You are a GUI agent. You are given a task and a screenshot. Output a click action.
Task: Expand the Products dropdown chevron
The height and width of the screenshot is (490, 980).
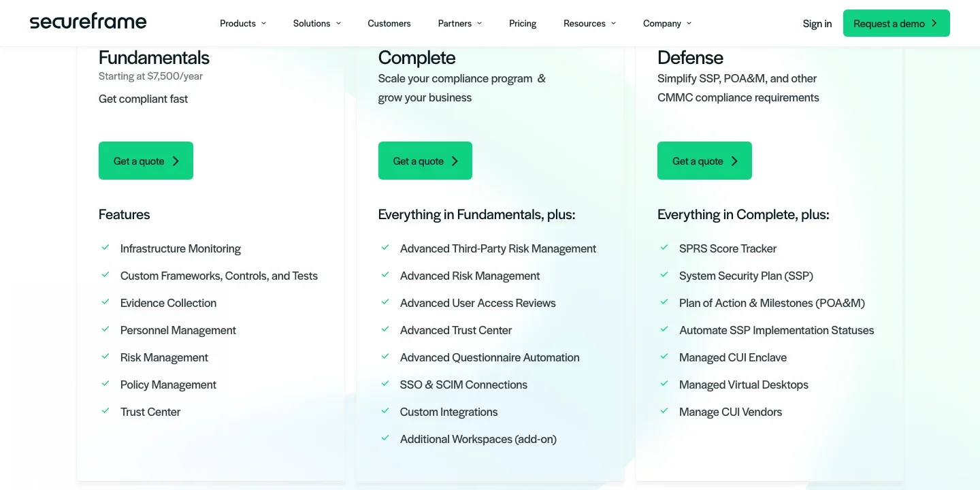[x=263, y=23]
